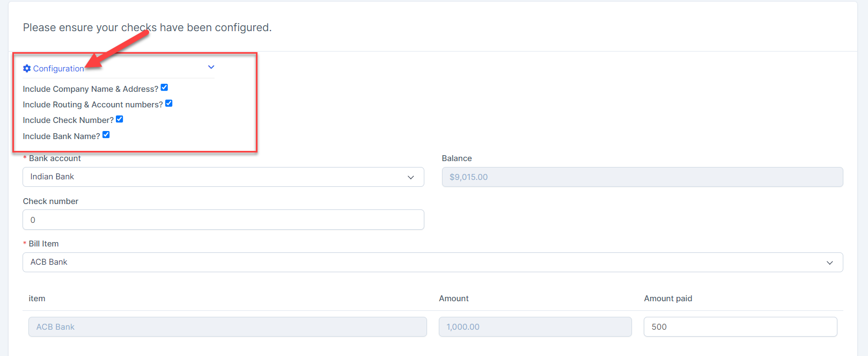868x356 pixels.
Task: Click the Balance field showing $9,015.00
Action: (x=642, y=177)
